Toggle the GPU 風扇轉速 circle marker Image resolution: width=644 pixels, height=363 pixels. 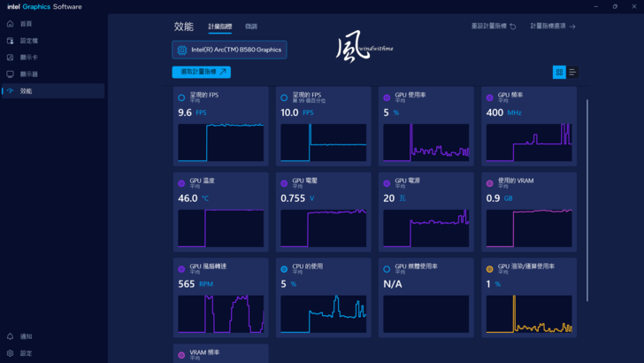tap(181, 269)
